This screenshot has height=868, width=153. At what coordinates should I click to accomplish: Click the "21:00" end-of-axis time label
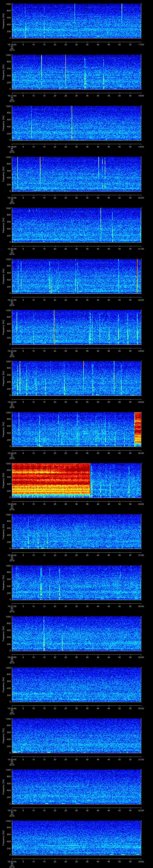point(141,249)
